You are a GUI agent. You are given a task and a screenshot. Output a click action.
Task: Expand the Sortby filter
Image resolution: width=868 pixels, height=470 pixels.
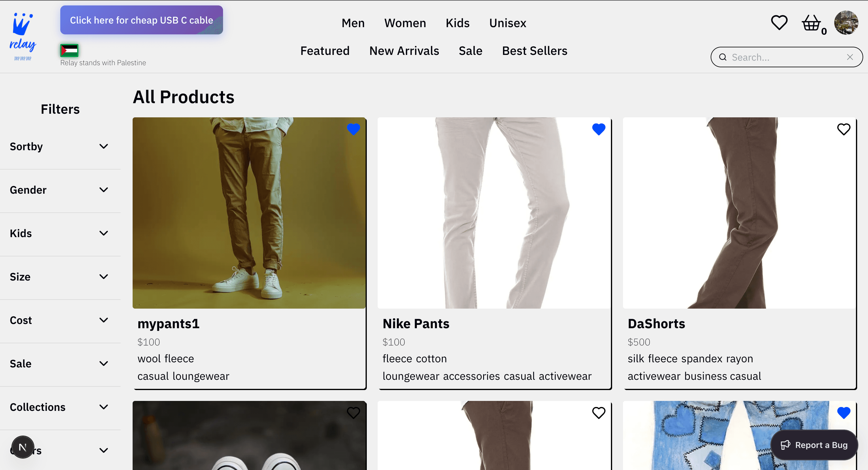[x=103, y=146]
